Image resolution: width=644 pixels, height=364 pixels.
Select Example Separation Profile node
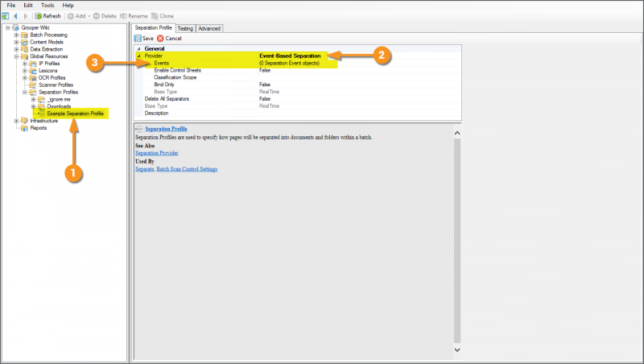[x=75, y=114]
